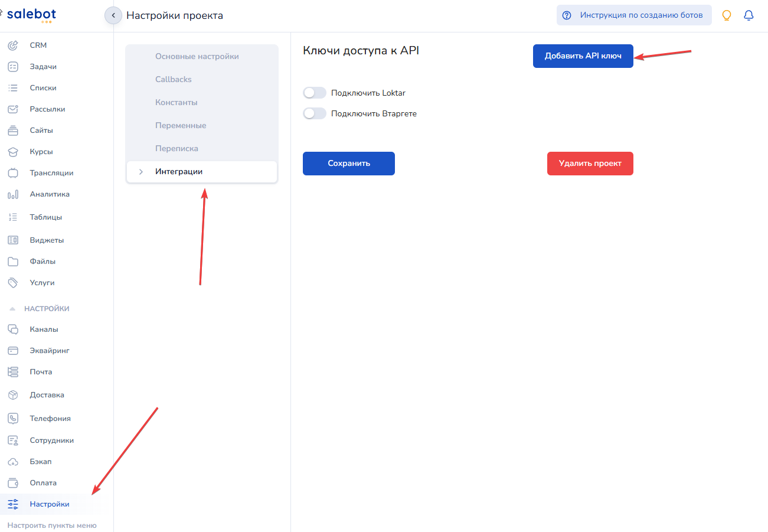
Task: Click the CRM icon in sidebar
Action: pos(12,45)
